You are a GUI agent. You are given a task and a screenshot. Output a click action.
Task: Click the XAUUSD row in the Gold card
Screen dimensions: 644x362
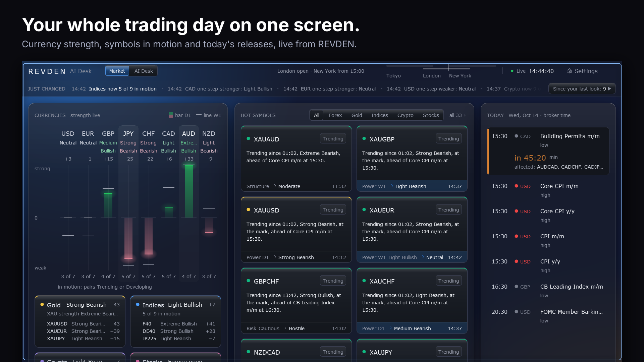[83, 324]
